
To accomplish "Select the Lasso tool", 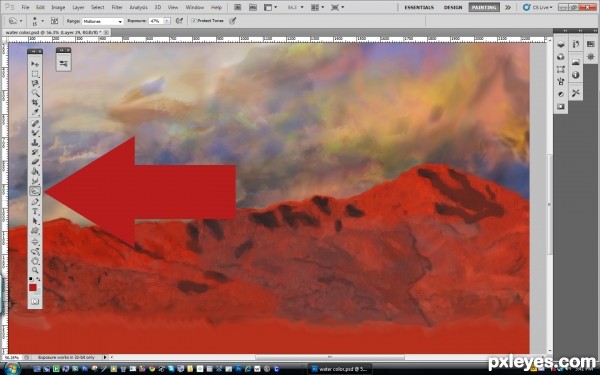I will [x=35, y=83].
